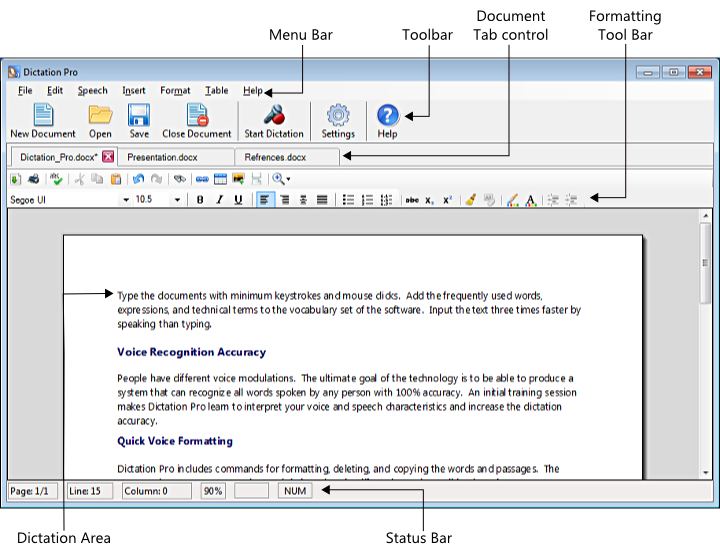The width and height of the screenshot is (720, 550).
Task: Switch to the Presentation.docx tab
Action: pos(176,157)
